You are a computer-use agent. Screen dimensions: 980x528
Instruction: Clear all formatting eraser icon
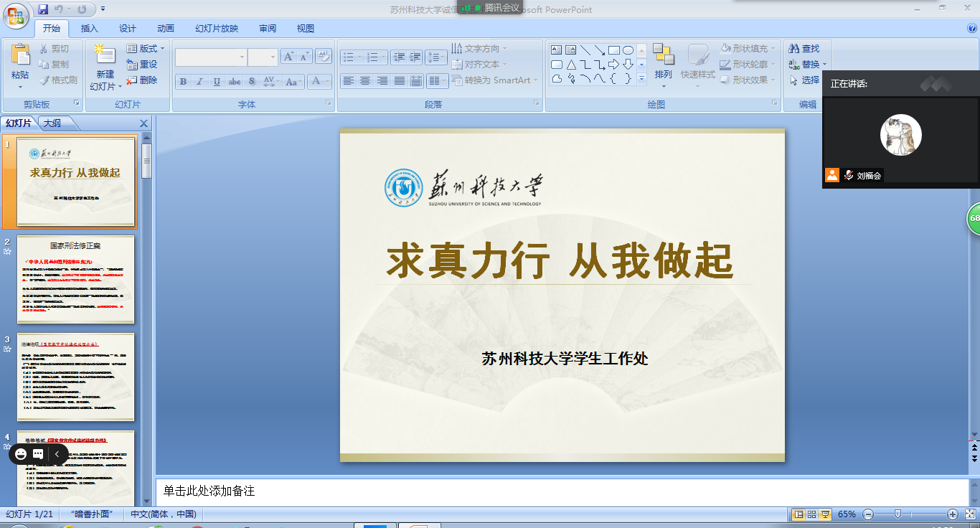[x=323, y=57]
